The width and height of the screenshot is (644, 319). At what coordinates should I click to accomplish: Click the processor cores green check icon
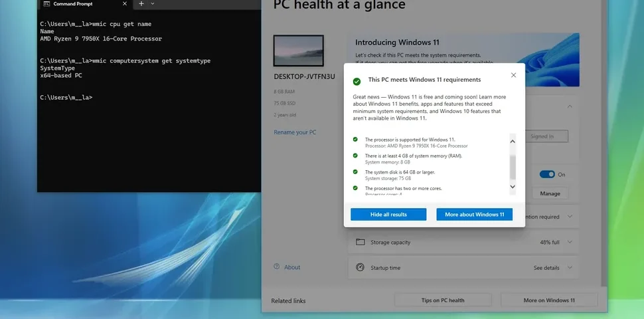(x=355, y=188)
